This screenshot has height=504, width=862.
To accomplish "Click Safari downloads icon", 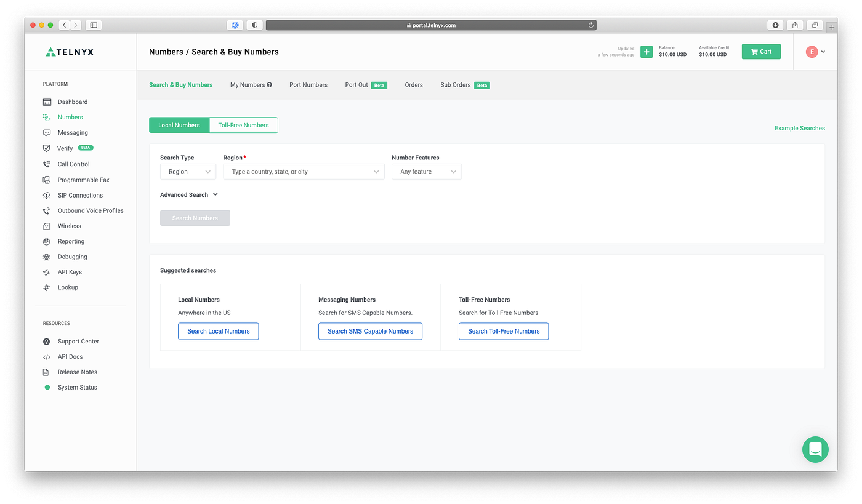I will pos(775,25).
